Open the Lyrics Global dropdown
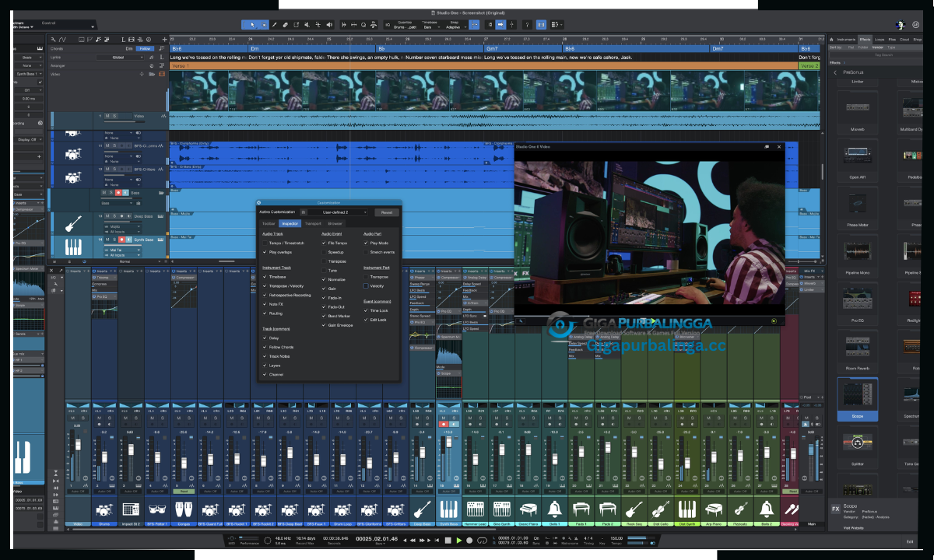934x560 pixels. (x=120, y=57)
